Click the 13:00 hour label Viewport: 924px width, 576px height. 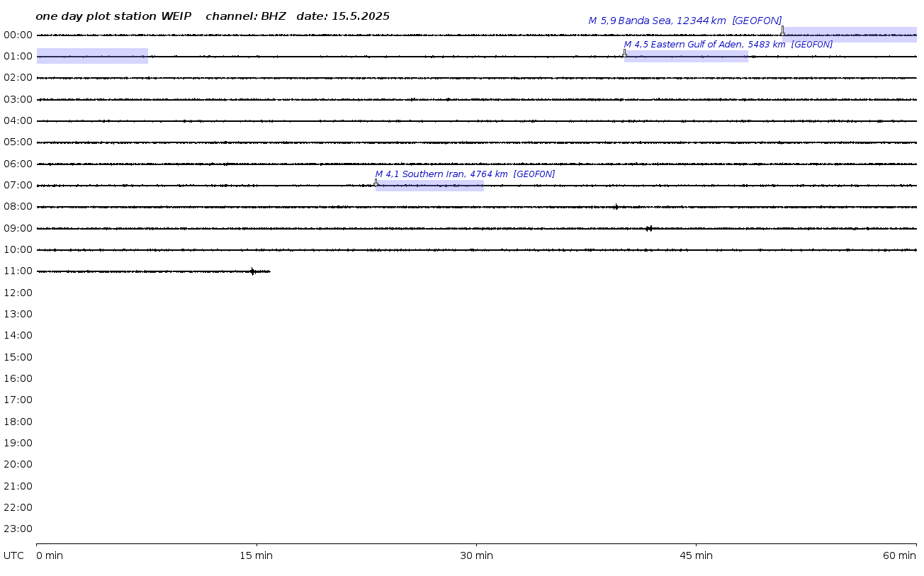[18, 314]
